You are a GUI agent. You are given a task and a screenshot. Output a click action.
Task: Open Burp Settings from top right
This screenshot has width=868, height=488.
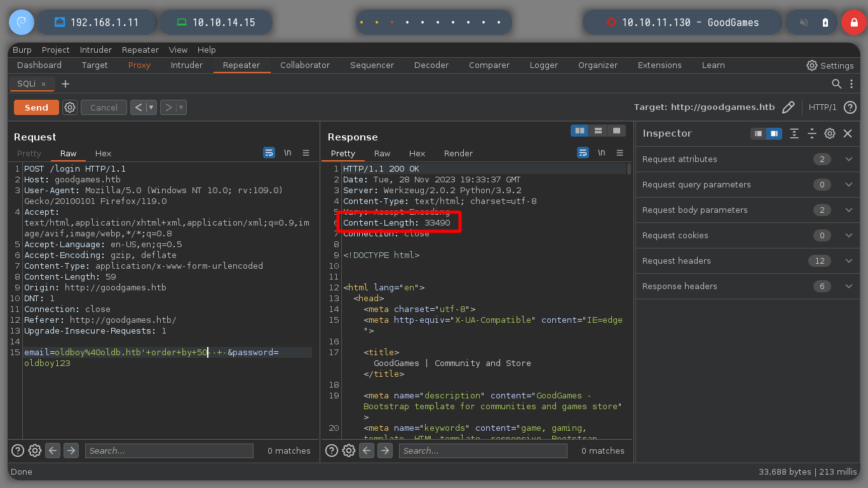coord(831,65)
